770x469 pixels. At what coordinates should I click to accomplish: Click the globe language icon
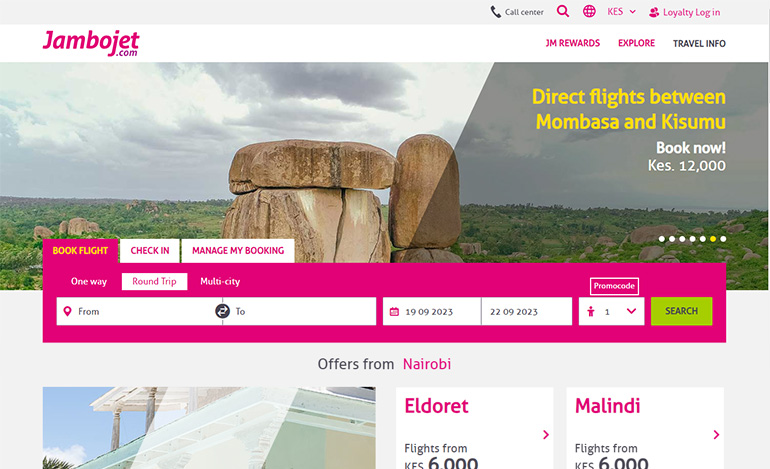point(589,11)
